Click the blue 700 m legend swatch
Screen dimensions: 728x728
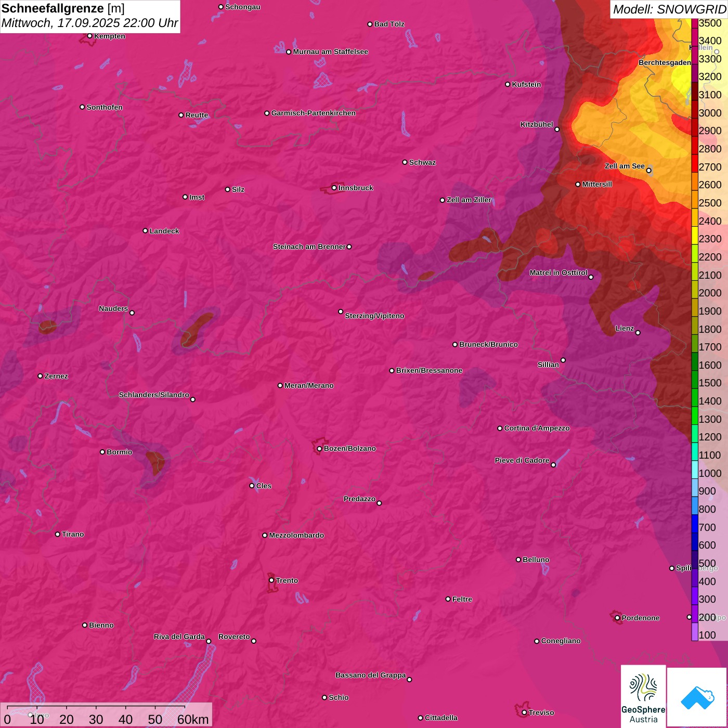click(x=694, y=524)
